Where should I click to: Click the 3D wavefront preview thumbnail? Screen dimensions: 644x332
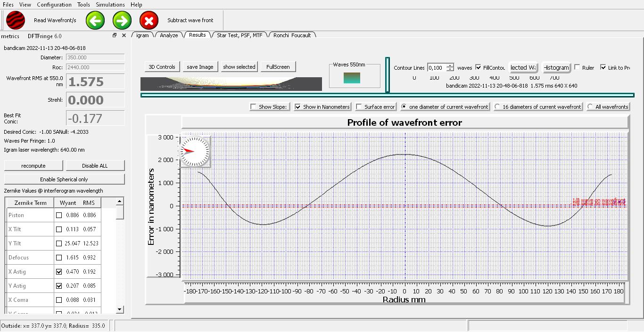[231, 84]
